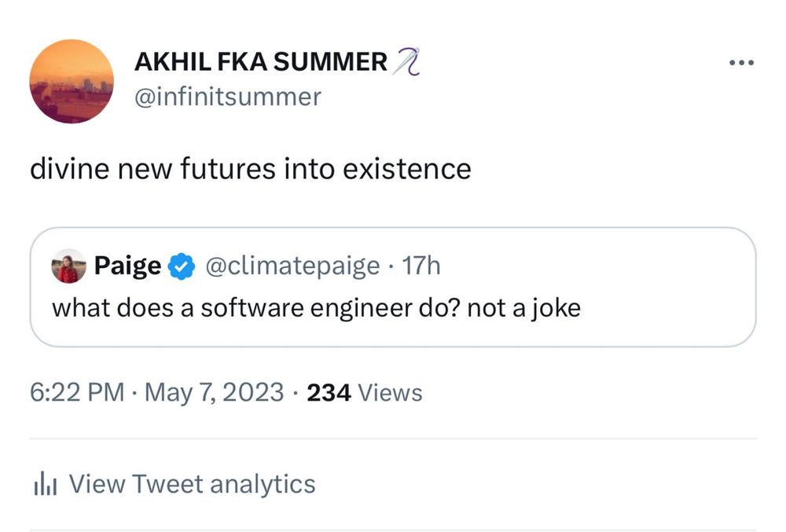Click the @infinitsummer handle

coord(228,97)
